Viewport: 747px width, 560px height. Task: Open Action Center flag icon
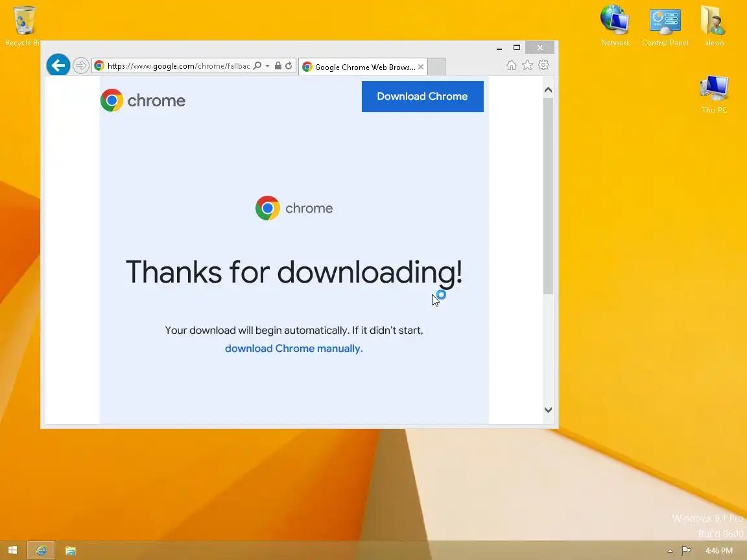(686, 550)
